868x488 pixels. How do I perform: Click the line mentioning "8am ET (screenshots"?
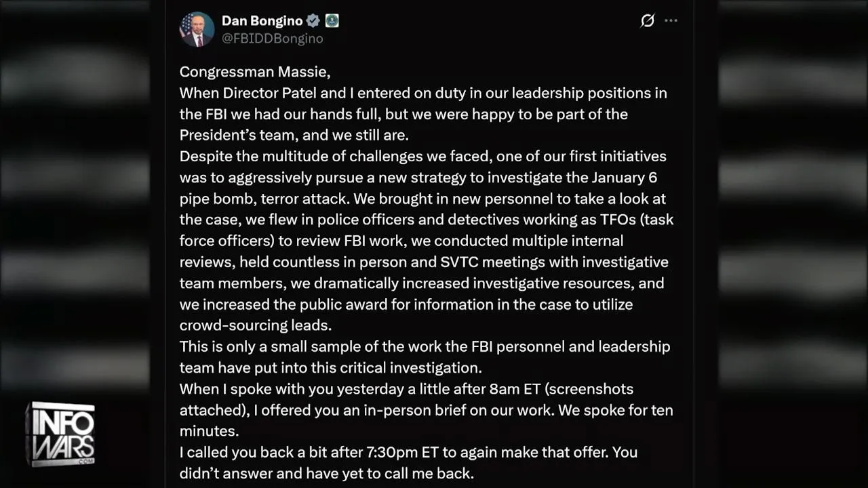[x=406, y=389]
